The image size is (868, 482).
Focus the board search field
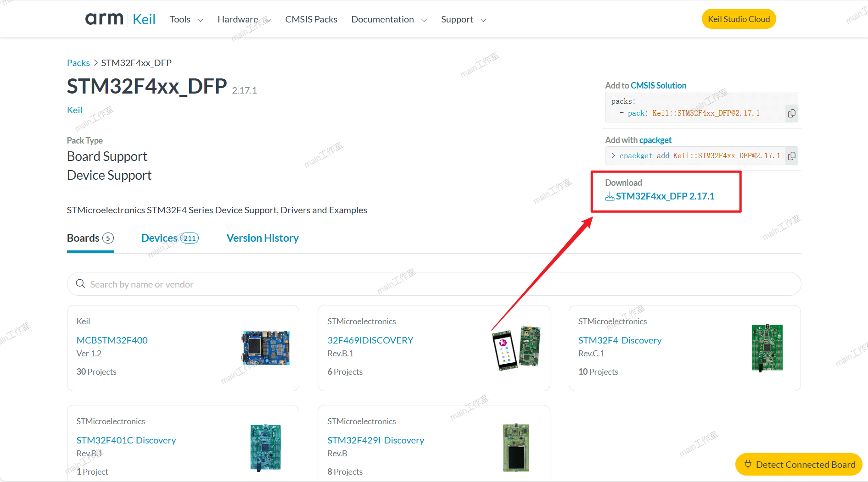point(434,284)
